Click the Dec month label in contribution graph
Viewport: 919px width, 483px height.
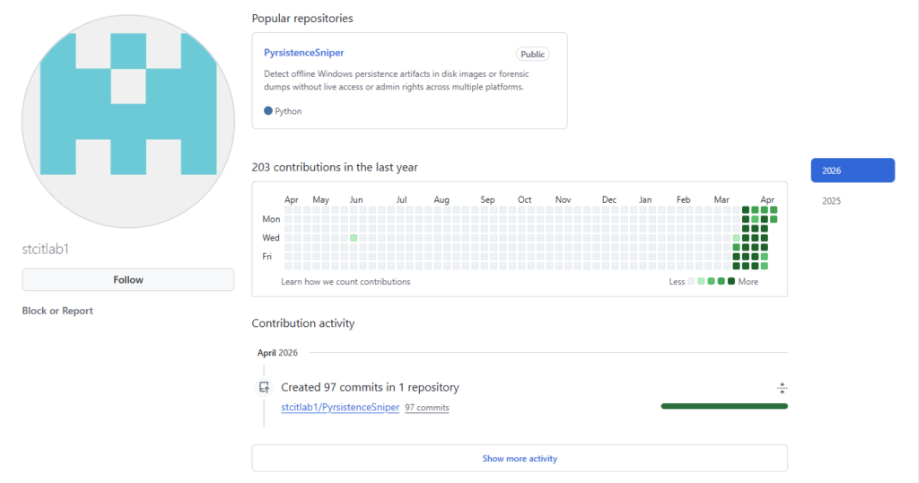(609, 200)
